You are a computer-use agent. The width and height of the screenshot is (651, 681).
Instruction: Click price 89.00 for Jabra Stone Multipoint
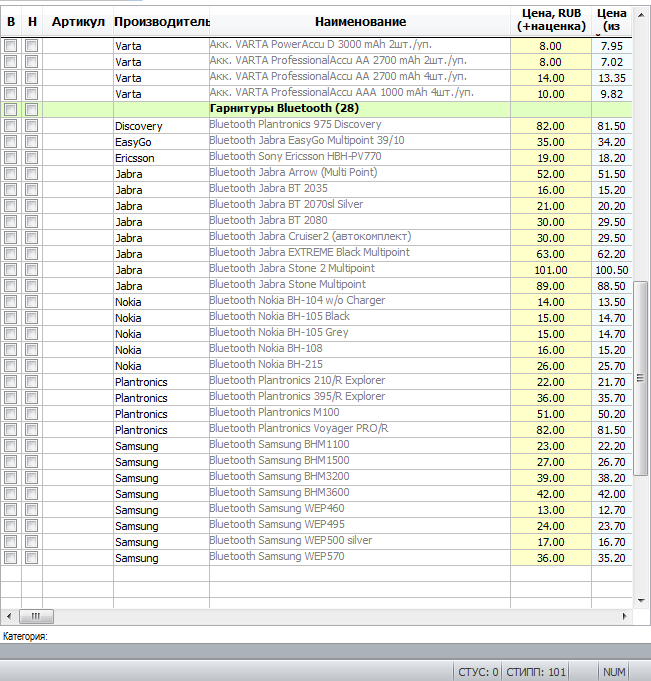551,286
